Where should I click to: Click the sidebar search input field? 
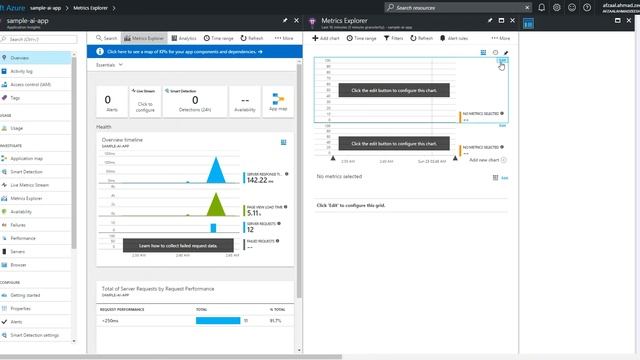pos(39,39)
